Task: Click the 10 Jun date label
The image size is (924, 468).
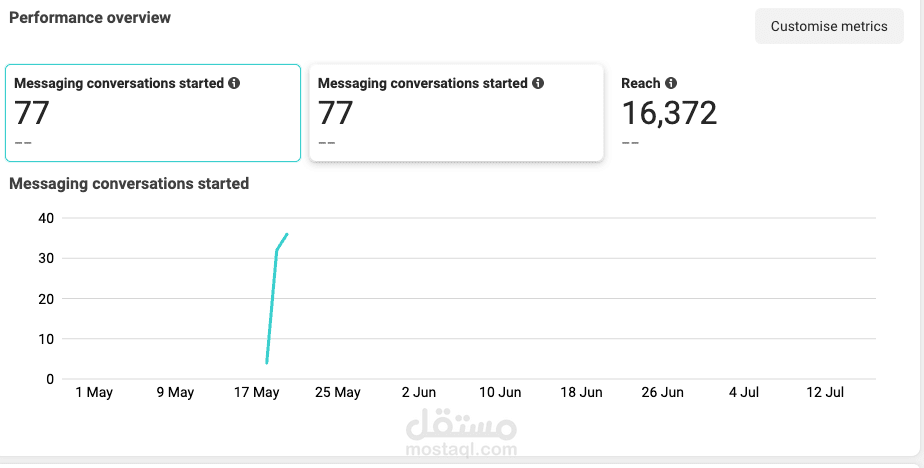Action: point(500,393)
